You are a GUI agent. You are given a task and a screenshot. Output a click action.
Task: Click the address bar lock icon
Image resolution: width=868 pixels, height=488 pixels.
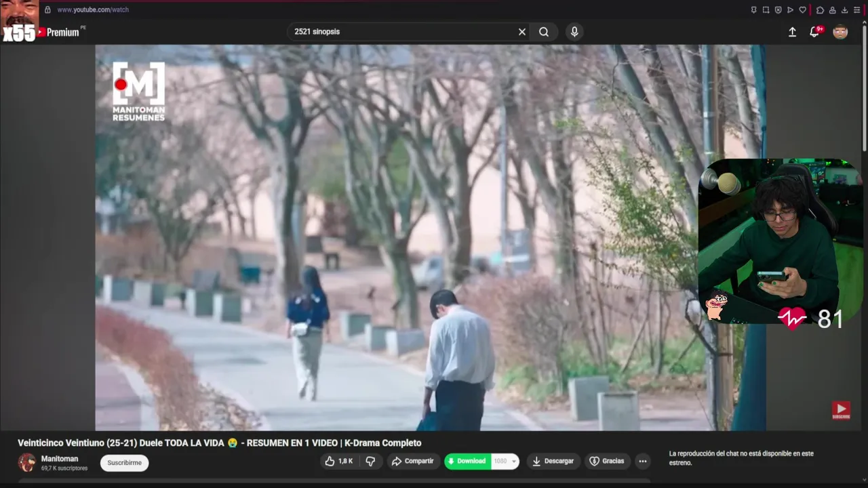[x=47, y=10]
